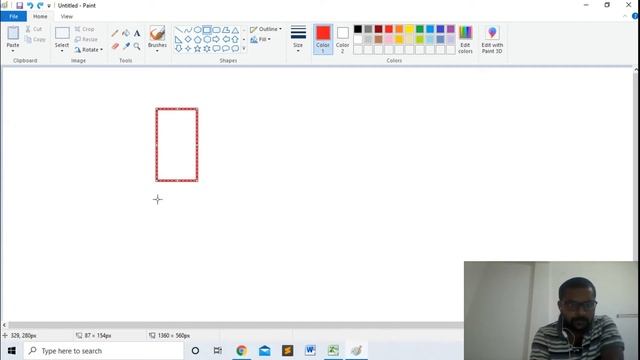Screen dimensions: 640x360
Task: Open the File menu
Action: click(13, 16)
